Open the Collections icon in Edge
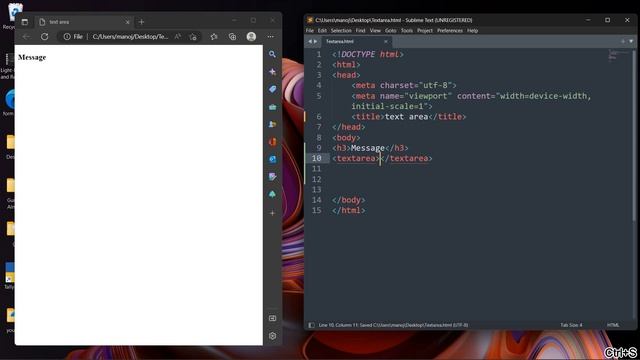 click(x=232, y=37)
